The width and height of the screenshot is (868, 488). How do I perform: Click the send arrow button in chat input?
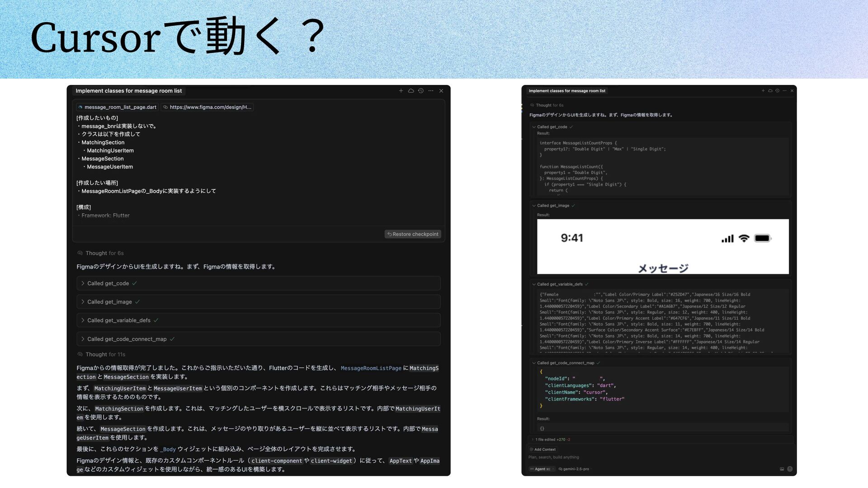(790, 469)
